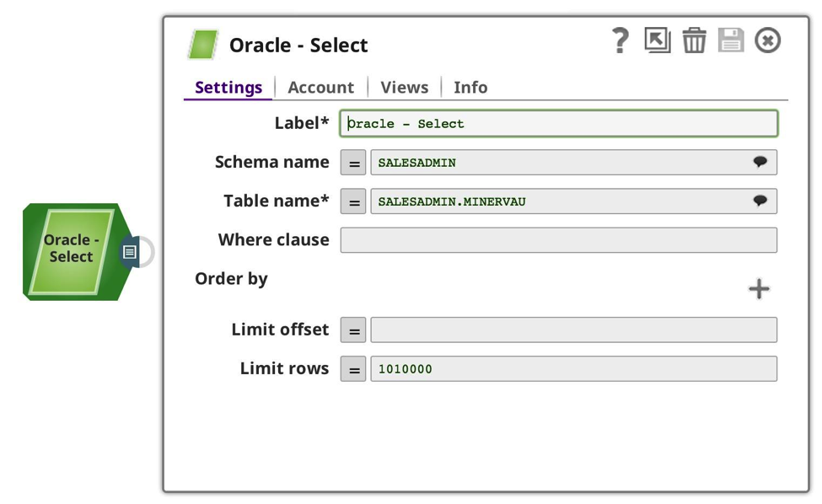This screenshot has width=822, height=504.
Task: Toggle expression mode for Schema name
Action: pyautogui.click(x=353, y=163)
